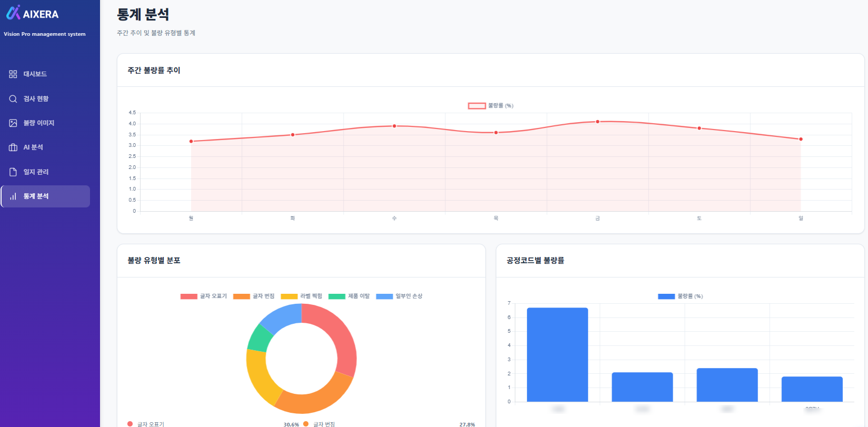This screenshot has width=868, height=427.
Task: Hide 글자 번짐 series via legend
Action: [254, 296]
